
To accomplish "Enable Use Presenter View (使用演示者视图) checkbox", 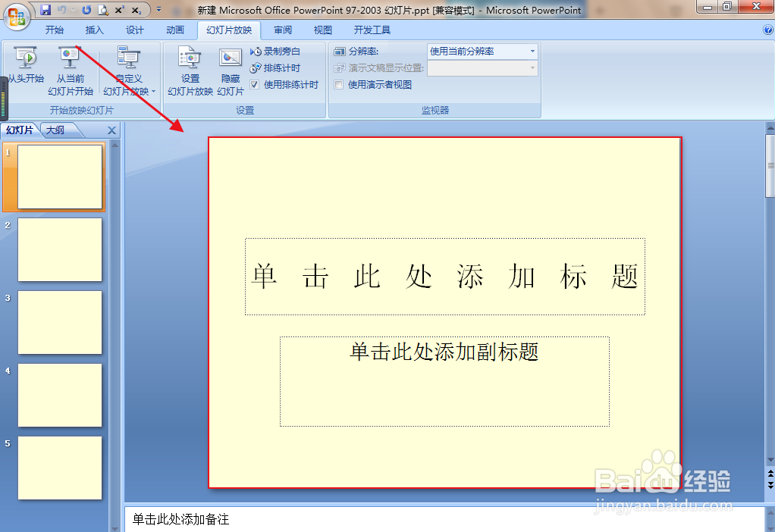I will click(339, 84).
